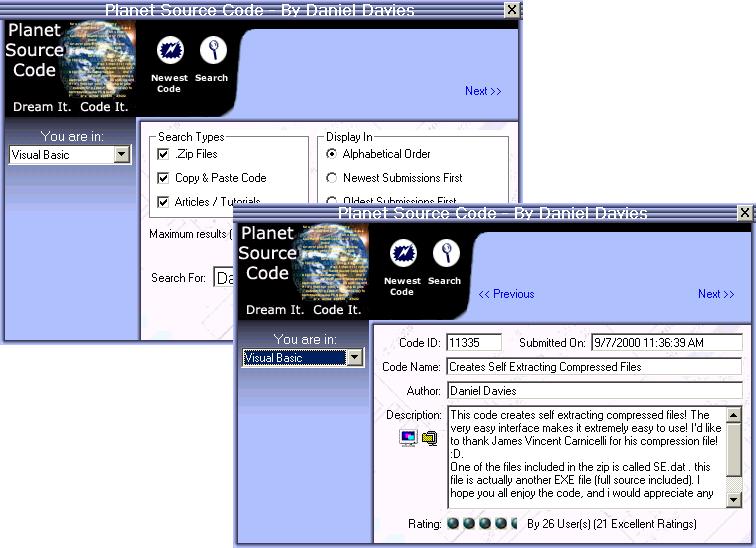Click the yellow zip icon under Description

point(430,438)
